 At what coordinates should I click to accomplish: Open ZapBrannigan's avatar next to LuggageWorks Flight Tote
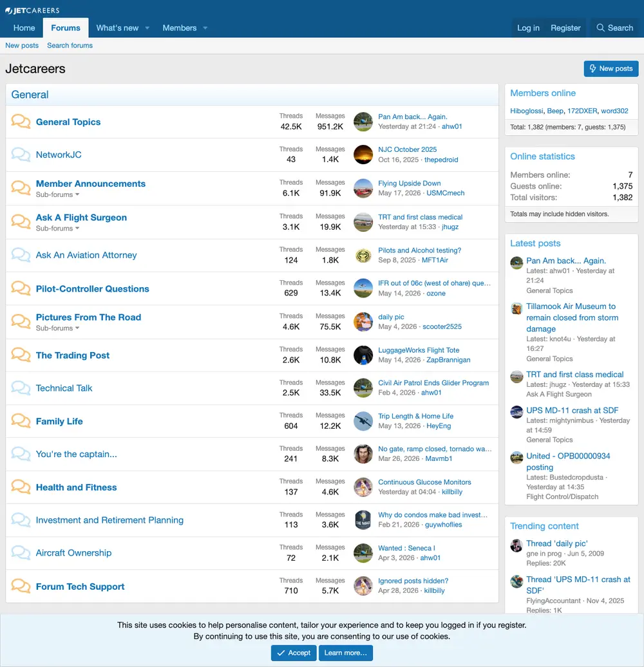click(x=363, y=355)
